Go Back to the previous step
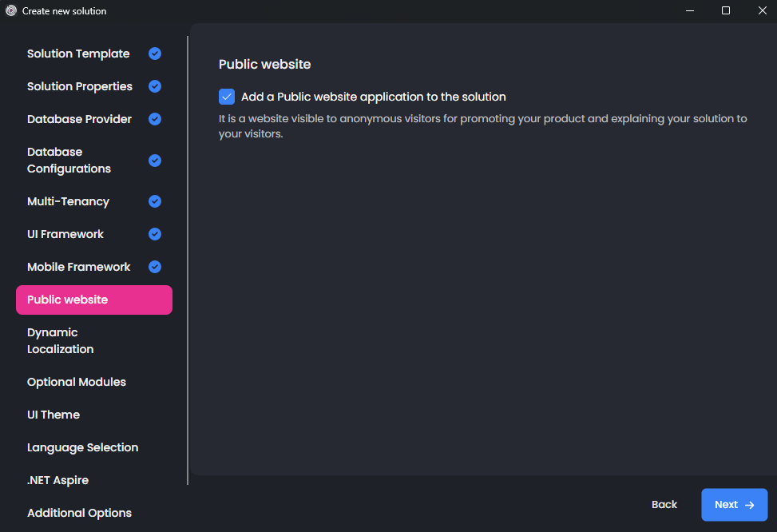 tap(664, 505)
